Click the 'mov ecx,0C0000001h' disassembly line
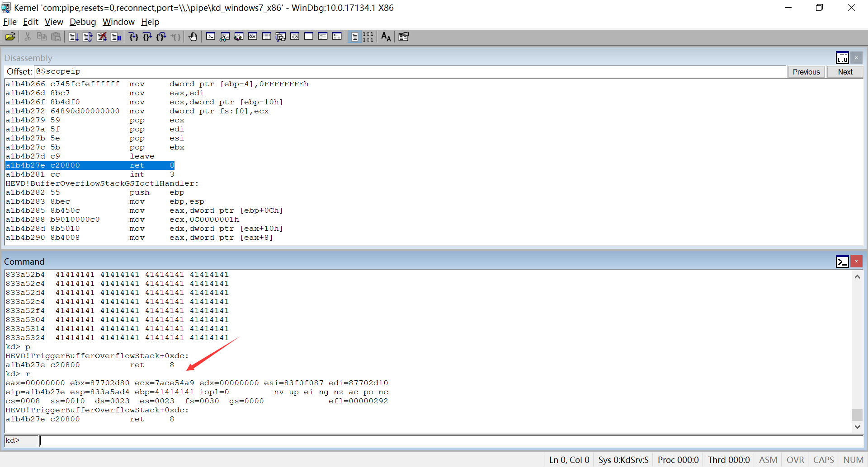 click(122, 219)
